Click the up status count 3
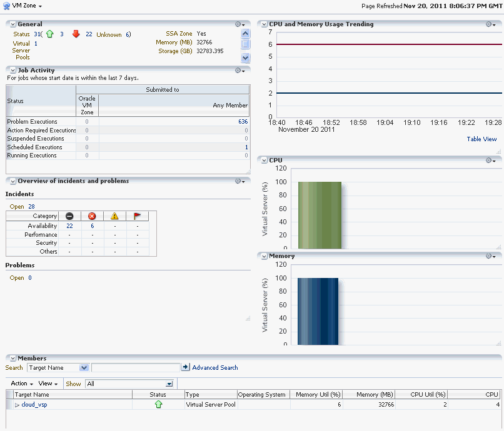 (x=62, y=34)
